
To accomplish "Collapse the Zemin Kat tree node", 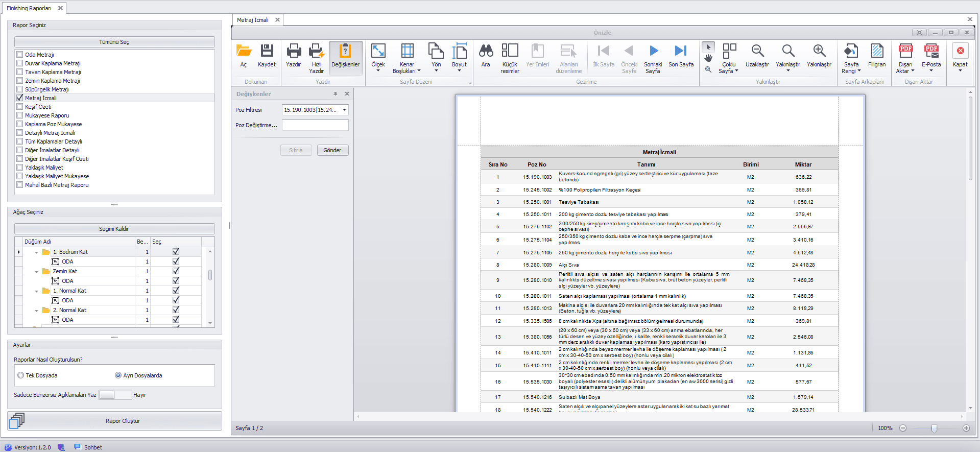I will 36,272.
